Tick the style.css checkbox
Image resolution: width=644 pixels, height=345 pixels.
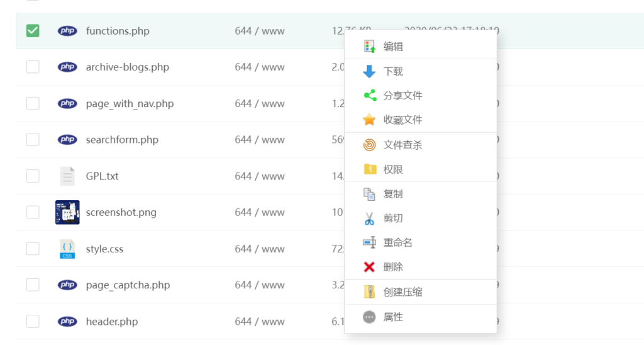33,249
